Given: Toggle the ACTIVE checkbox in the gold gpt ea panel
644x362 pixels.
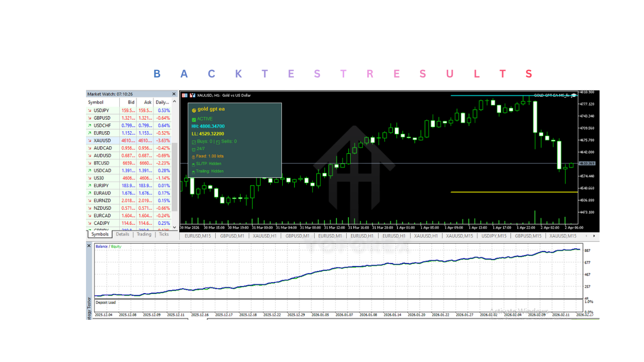Looking at the screenshot, I should [x=194, y=120].
